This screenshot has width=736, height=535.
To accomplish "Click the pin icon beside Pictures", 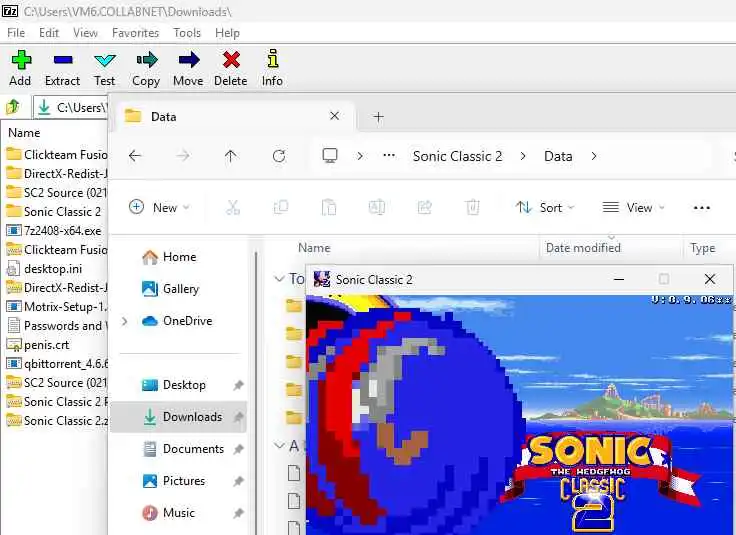I will tap(238, 481).
